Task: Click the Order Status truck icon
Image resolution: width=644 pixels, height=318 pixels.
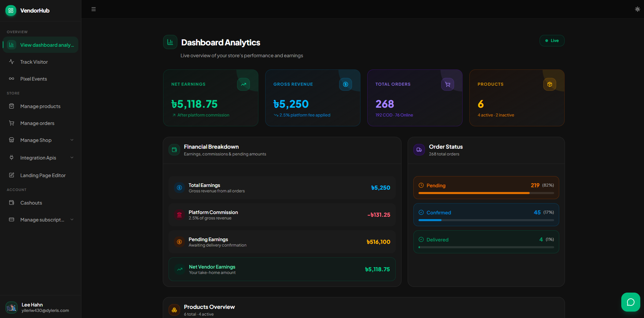Action: point(419,150)
